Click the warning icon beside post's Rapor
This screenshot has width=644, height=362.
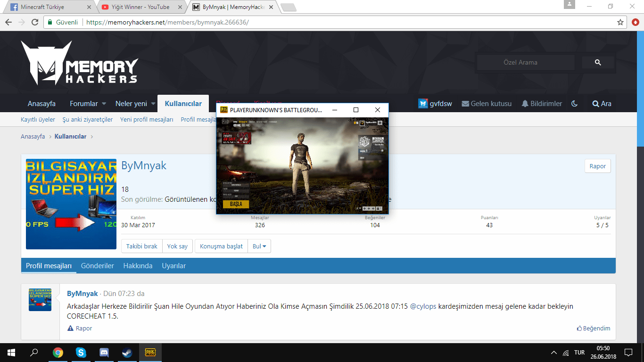70,328
